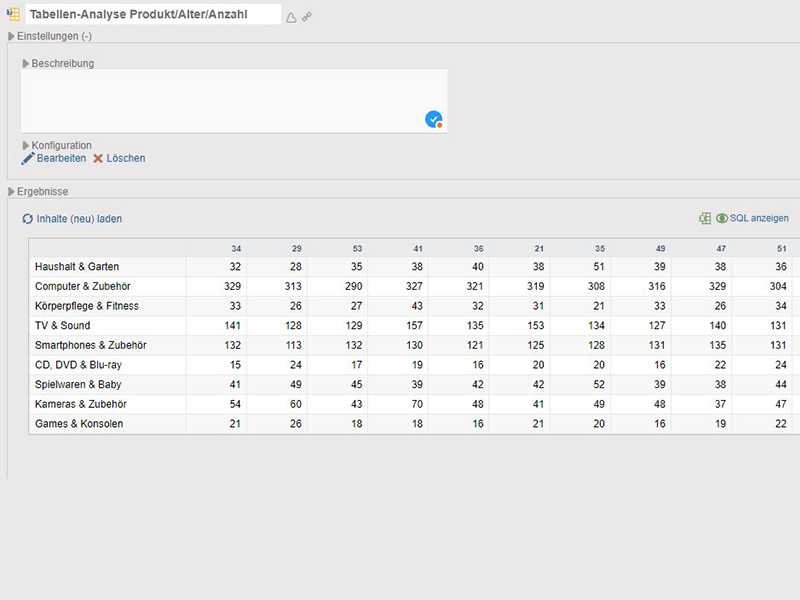Screen dimensions: 800x600
Task: Export results with the Excel icon
Action: (705, 218)
